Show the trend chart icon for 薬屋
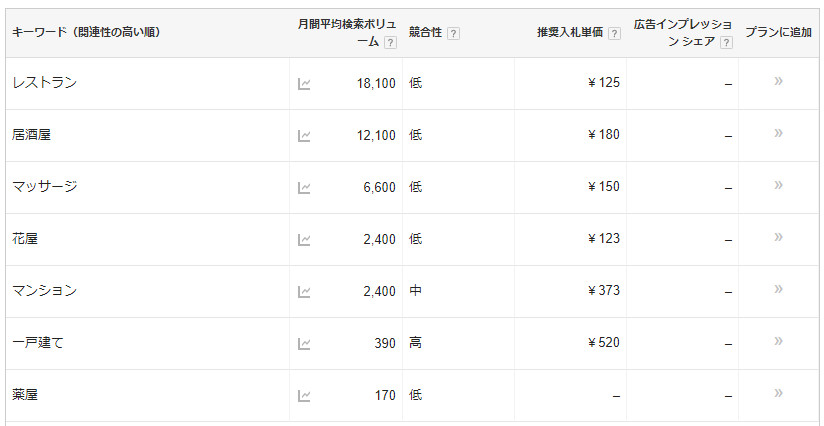The height and width of the screenshot is (426, 824). [x=304, y=395]
